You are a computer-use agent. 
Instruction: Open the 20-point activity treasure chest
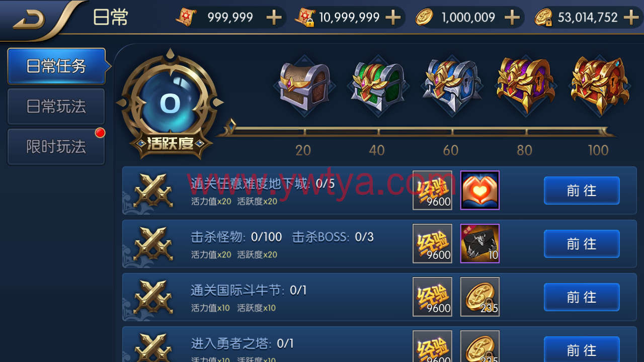[x=304, y=86]
